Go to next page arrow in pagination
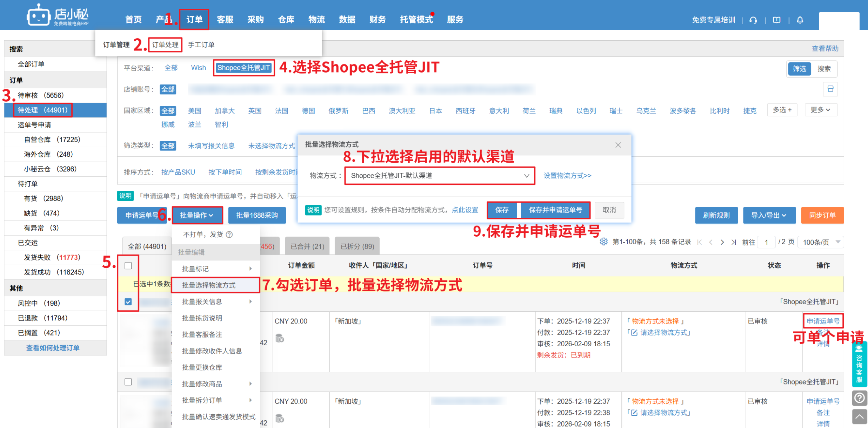Viewport: 868px width, 428px height. pos(722,242)
